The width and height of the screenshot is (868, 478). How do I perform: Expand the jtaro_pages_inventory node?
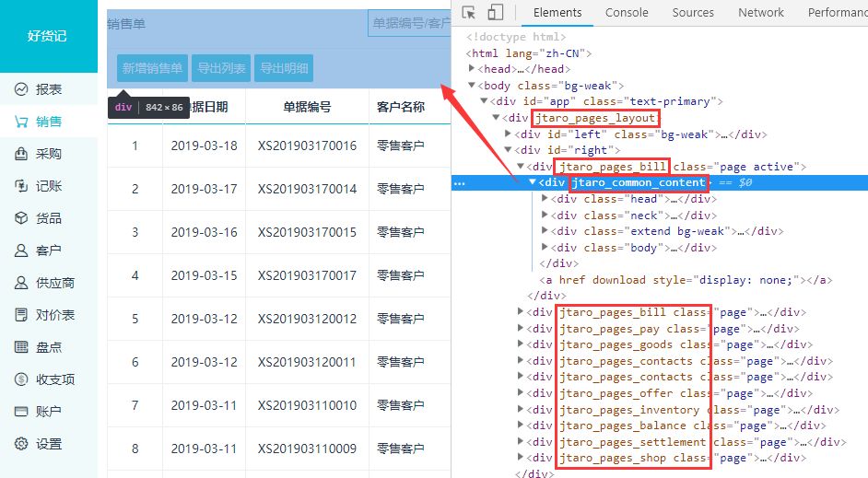pyautogui.click(x=521, y=410)
